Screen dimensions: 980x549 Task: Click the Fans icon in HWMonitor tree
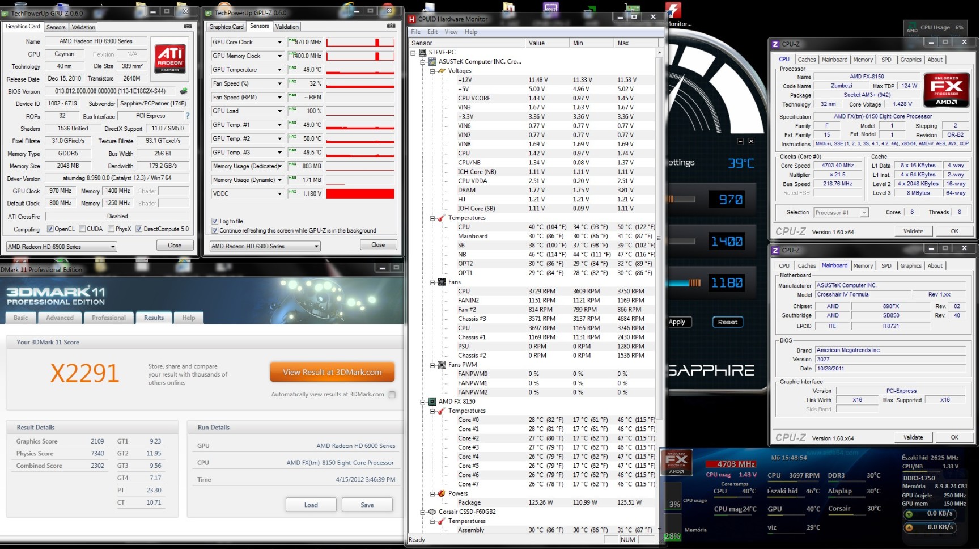(442, 282)
